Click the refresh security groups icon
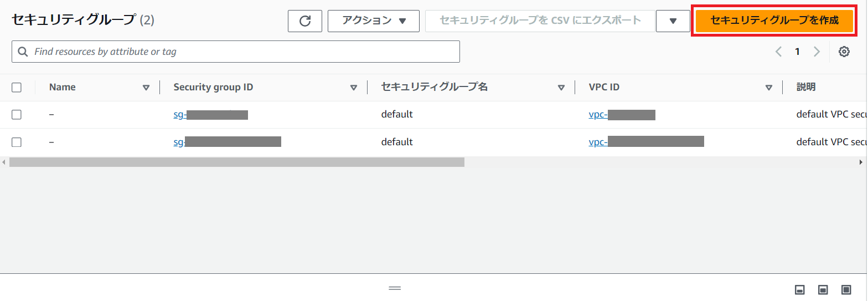868x301 pixels. tap(304, 21)
